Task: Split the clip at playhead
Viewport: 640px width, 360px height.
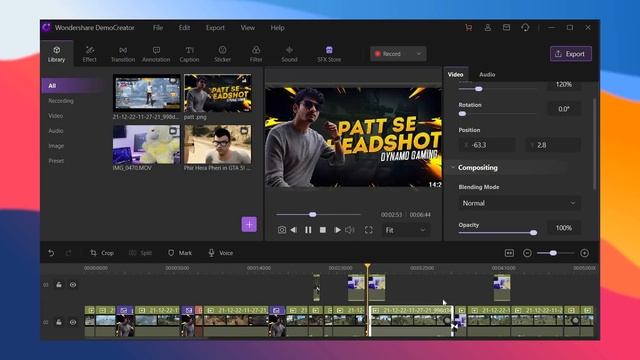Action: point(140,253)
